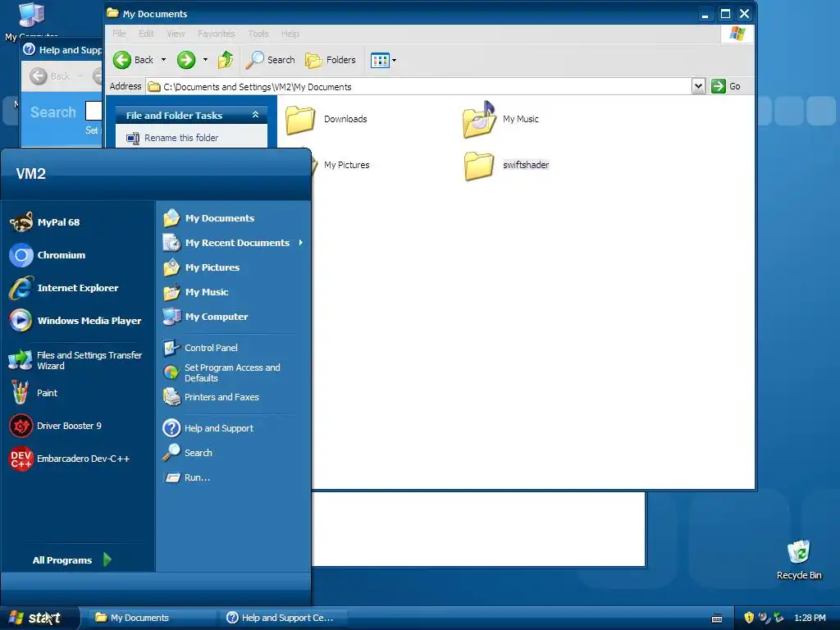Open the File menu
The height and width of the screenshot is (630, 840).
tap(119, 34)
